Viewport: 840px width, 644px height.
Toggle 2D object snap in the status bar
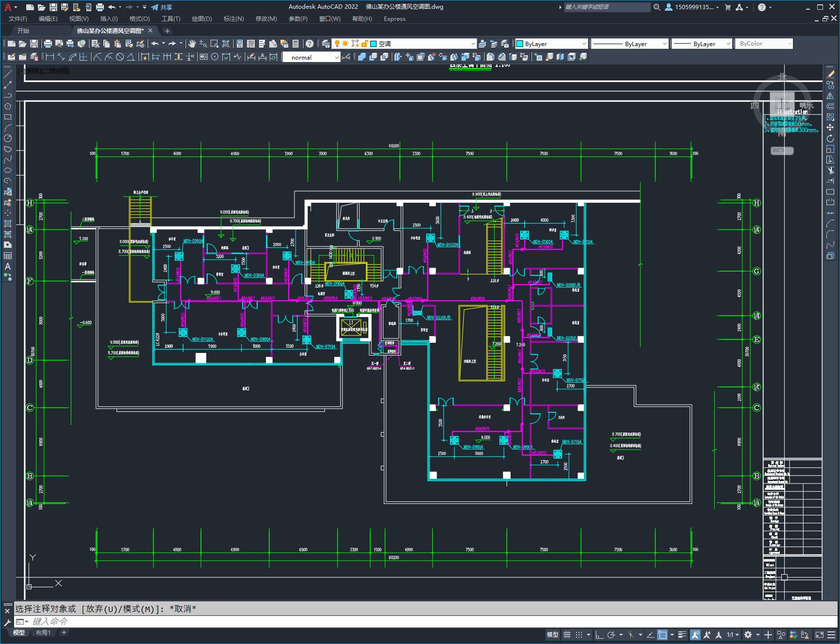tap(662, 634)
